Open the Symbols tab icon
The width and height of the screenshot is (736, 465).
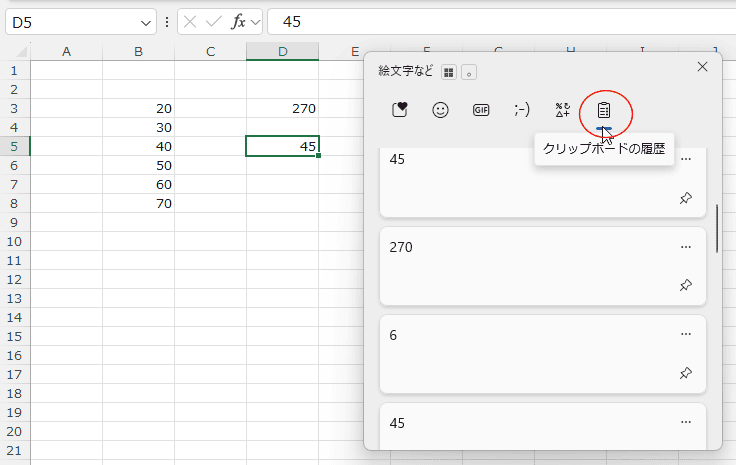coord(563,110)
